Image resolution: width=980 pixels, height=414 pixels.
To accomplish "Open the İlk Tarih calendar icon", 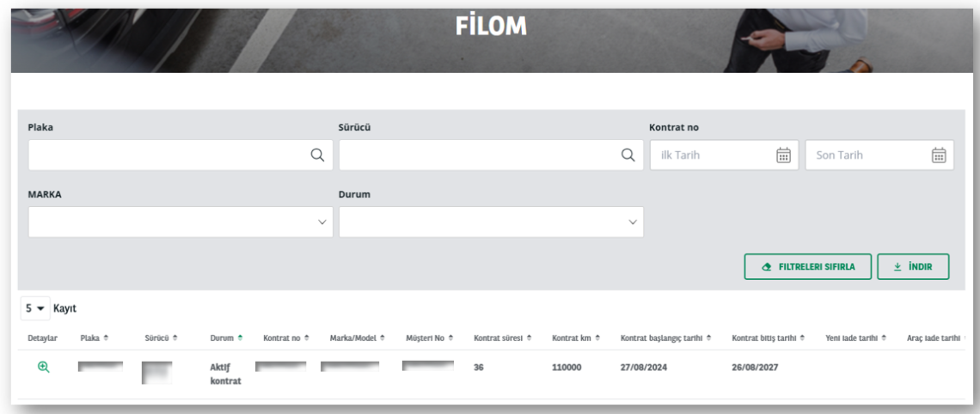I will pos(783,155).
